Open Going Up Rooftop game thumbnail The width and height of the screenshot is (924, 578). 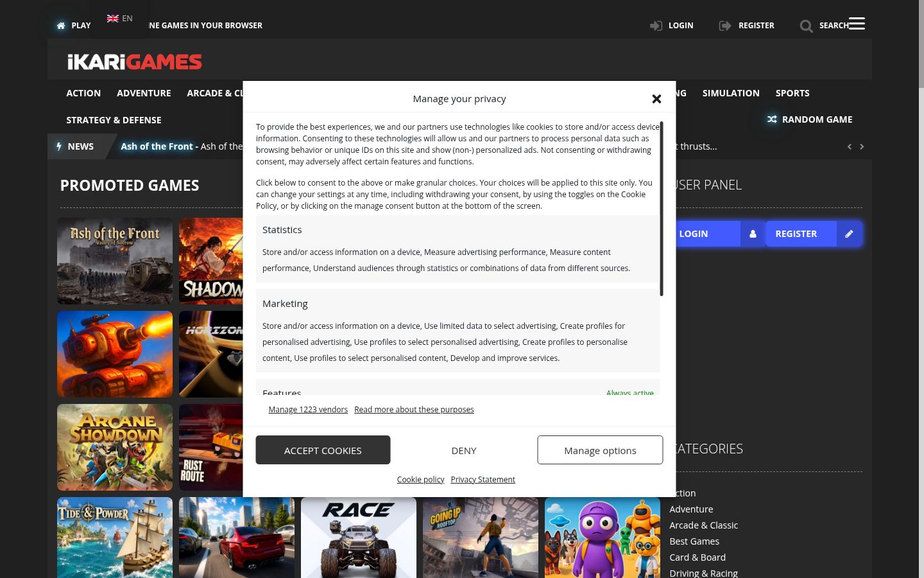click(x=481, y=538)
